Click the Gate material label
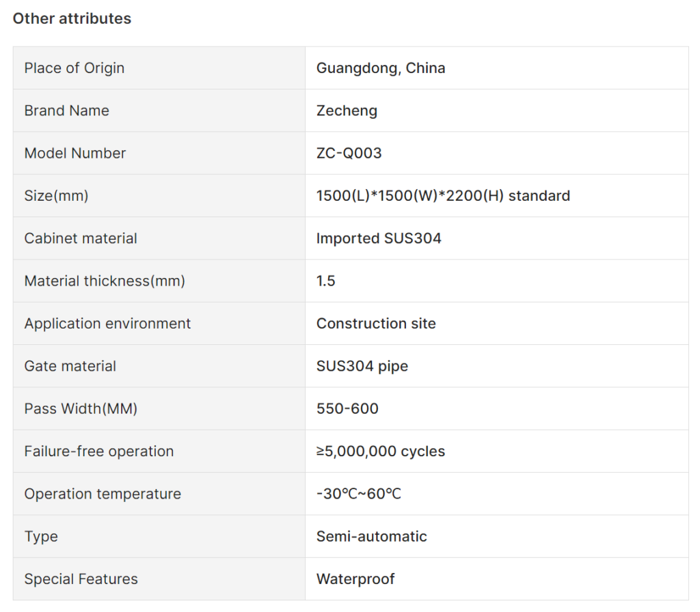The height and width of the screenshot is (612, 700). click(x=70, y=366)
